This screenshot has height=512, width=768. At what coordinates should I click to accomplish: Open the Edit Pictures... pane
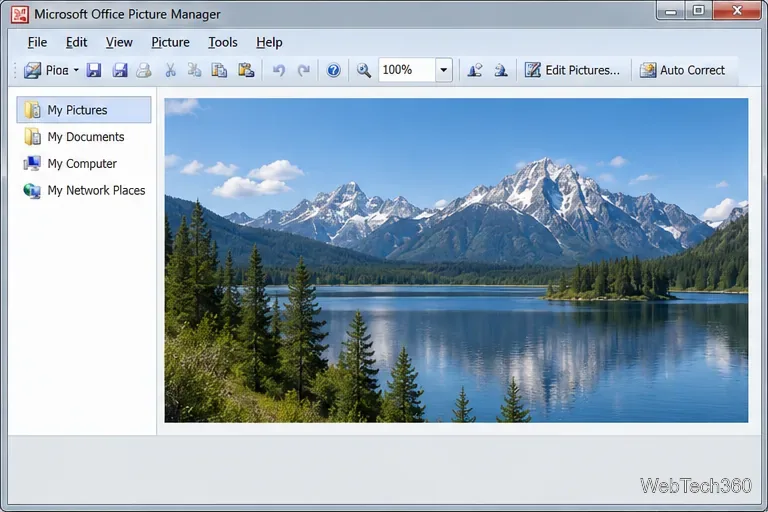[572, 70]
